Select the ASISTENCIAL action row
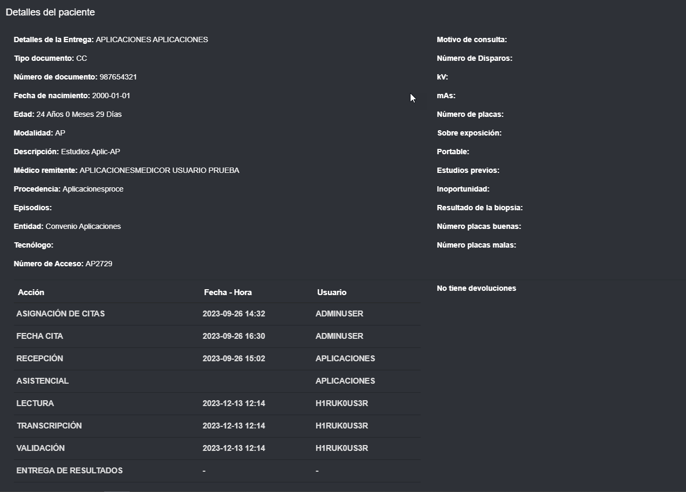Screen dimensions: 686x492 coord(217,381)
